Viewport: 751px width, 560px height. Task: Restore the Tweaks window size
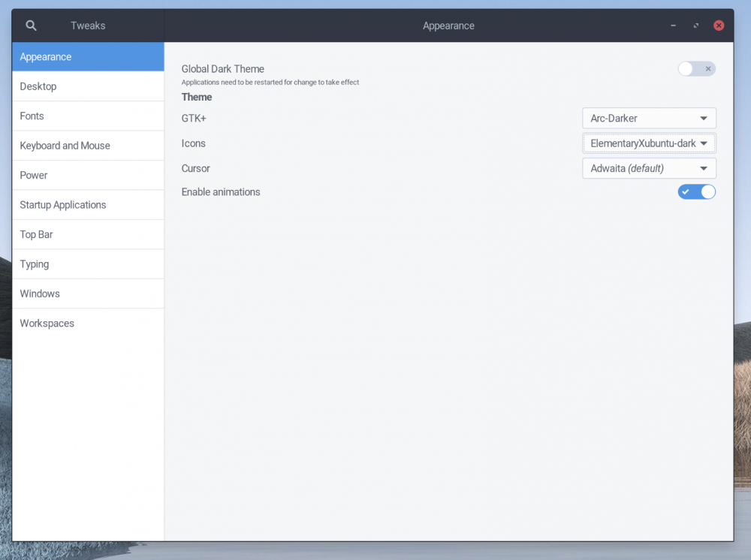point(696,26)
